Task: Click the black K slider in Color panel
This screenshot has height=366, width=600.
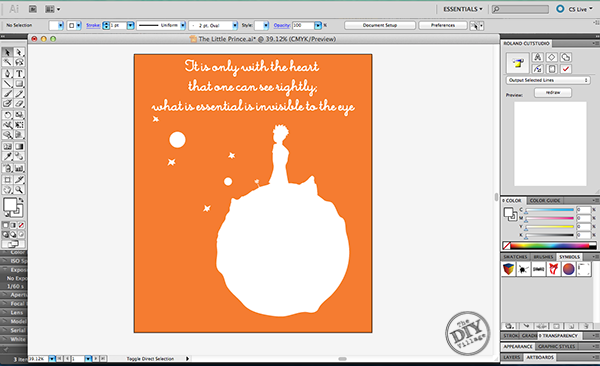Action: click(549, 235)
